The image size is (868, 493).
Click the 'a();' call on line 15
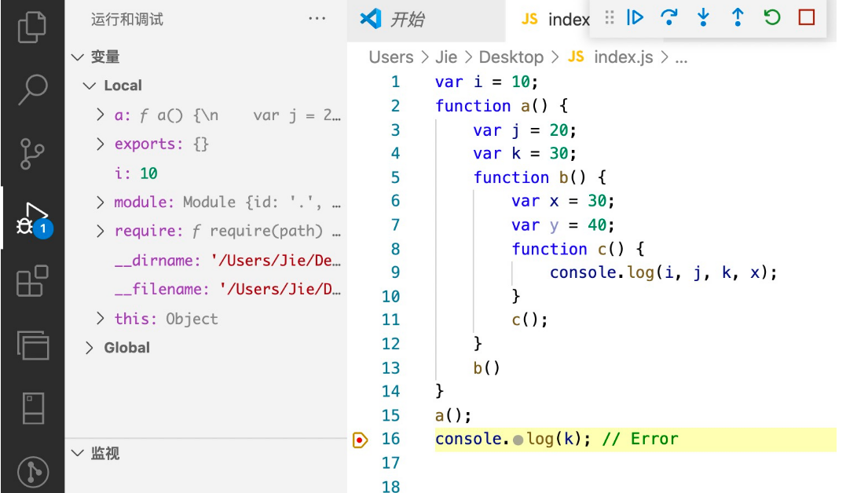coord(453,415)
